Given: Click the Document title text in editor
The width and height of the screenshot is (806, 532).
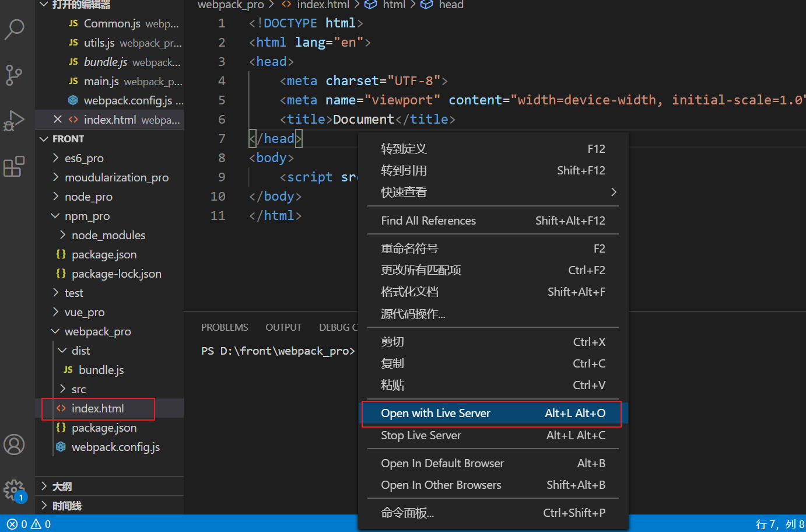Looking at the screenshot, I should (x=363, y=119).
